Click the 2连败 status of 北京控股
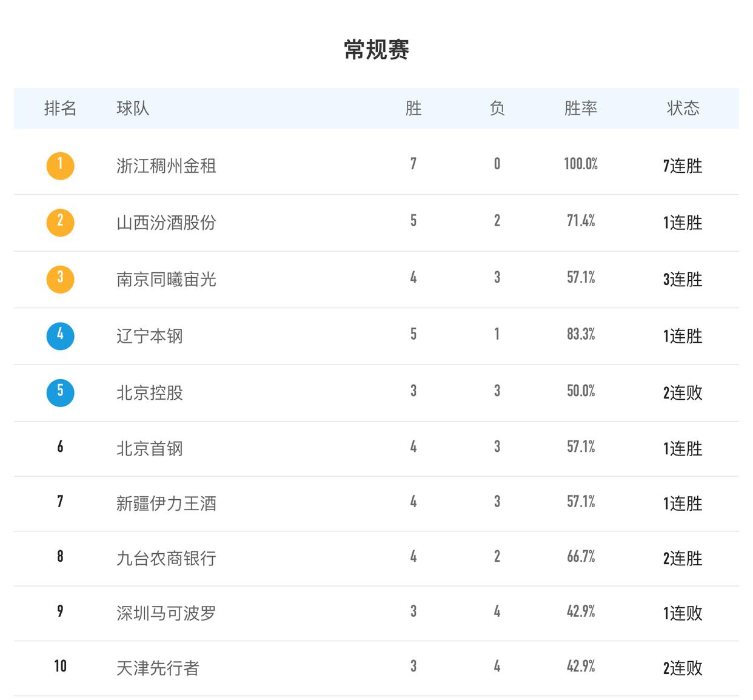The width and height of the screenshot is (753, 700). click(x=683, y=393)
